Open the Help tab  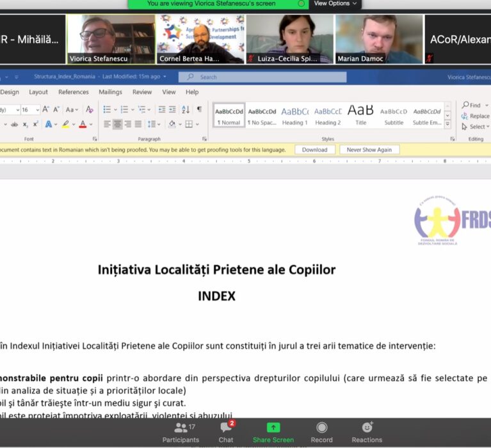tap(192, 92)
